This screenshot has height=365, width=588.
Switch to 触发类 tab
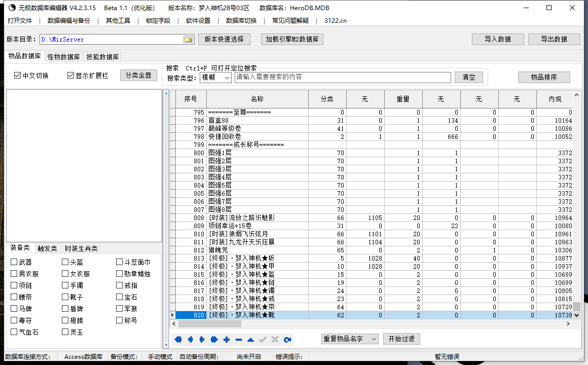47,248
